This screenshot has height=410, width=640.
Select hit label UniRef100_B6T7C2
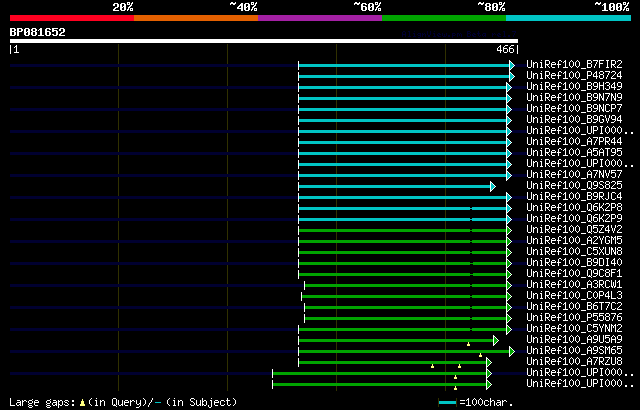tap(574, 307)
